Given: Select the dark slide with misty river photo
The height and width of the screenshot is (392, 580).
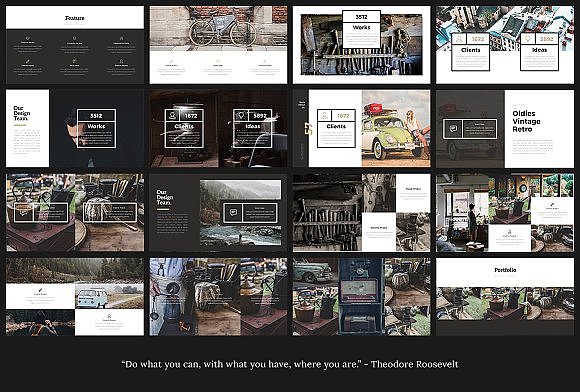Looking at the screenshot, I should click(x=218, y=213).
